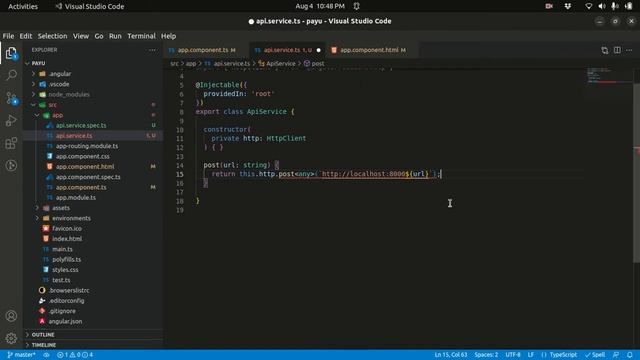This screenshot has height=360, width=640.
Task: Click Ln 15, Col 63 in status bar
Action: tap(451, 355)
